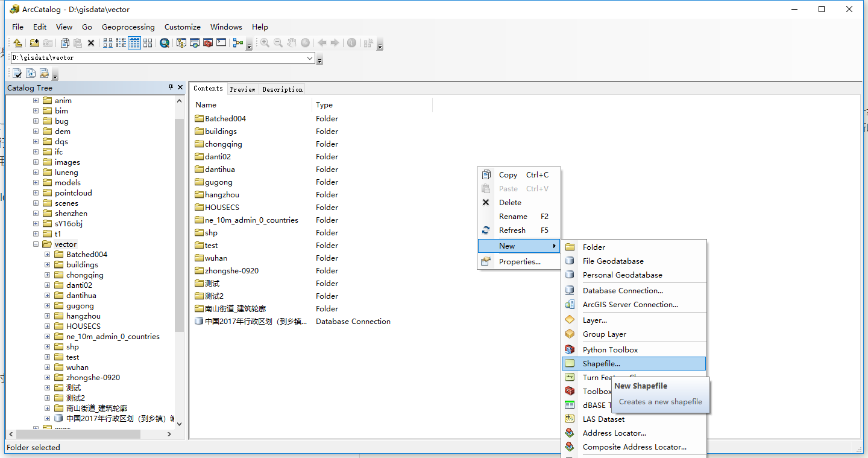Expand the shenzhen folder node

pos(36,214)
